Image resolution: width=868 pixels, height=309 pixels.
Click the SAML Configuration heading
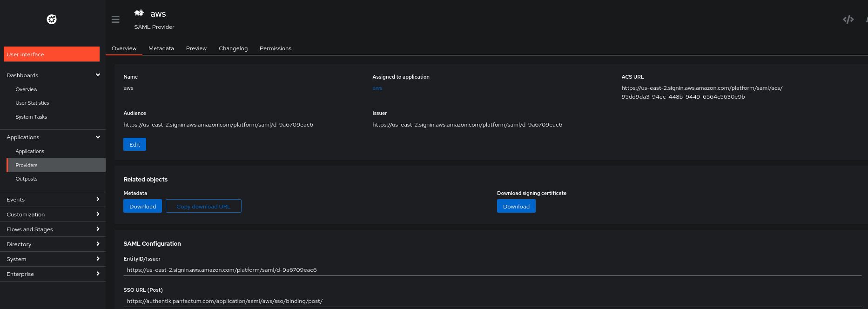pyautogui.click(x=152, y=243)
